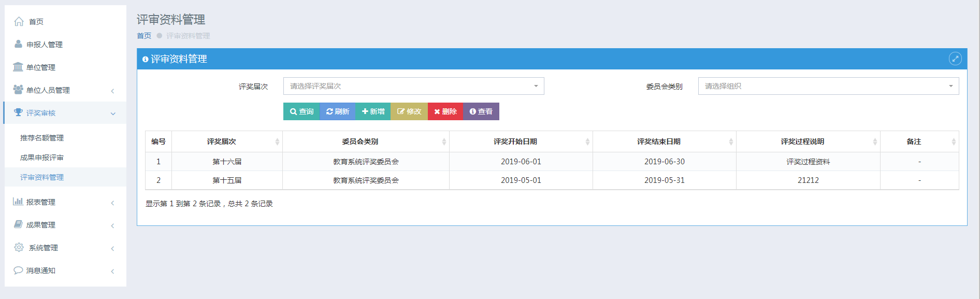Viewport: 980px width, 299px height.
Task: Sort table by 评奖结束日期 column arrows
Action: coord(731,141)
